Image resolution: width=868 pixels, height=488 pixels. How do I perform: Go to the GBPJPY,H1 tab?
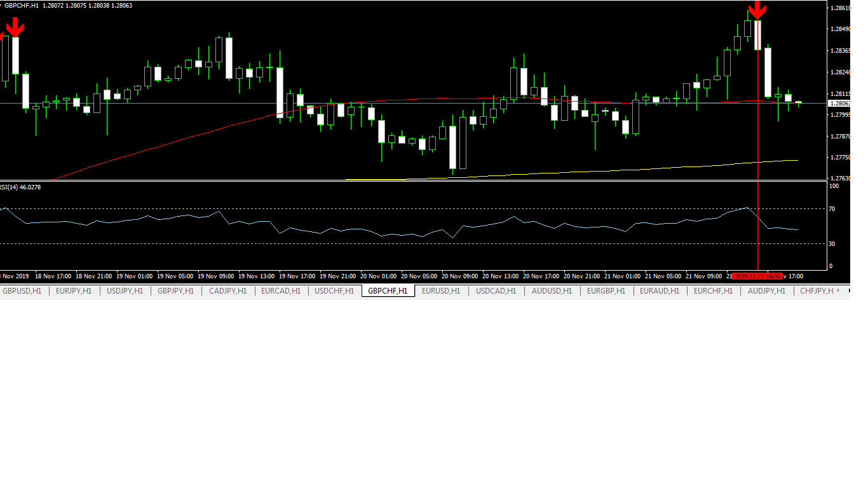click(175, 291)
